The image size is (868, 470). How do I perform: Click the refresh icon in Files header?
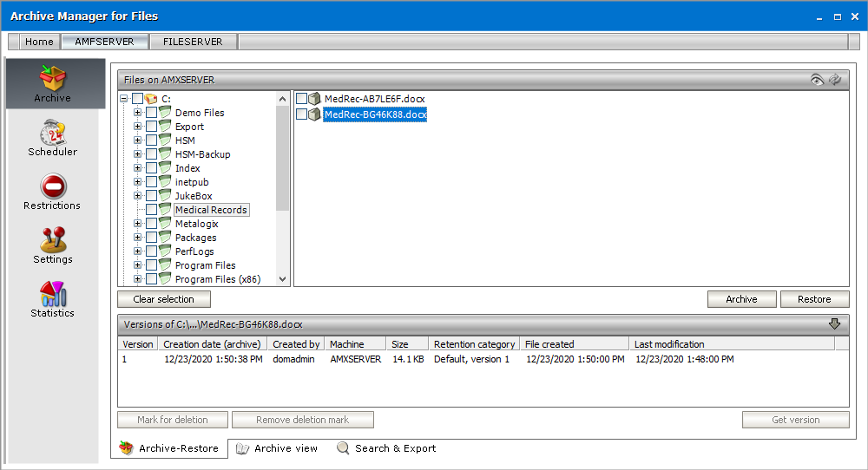[835, 80]
